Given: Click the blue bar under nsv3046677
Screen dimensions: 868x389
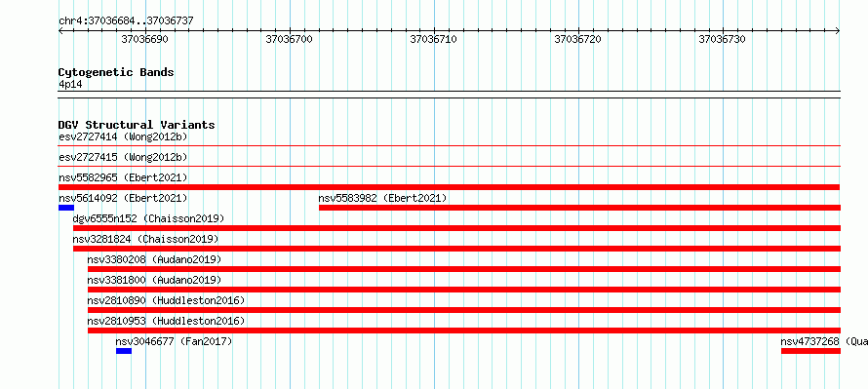Looking at the screenshot, I should [124, 351].
